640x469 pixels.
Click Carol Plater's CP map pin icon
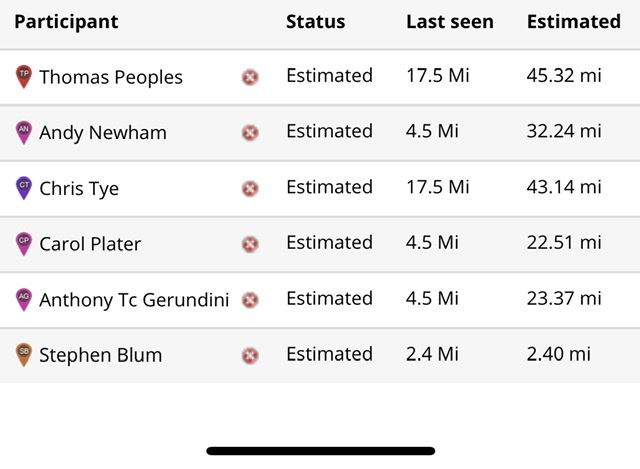click(x=24, y=243)
